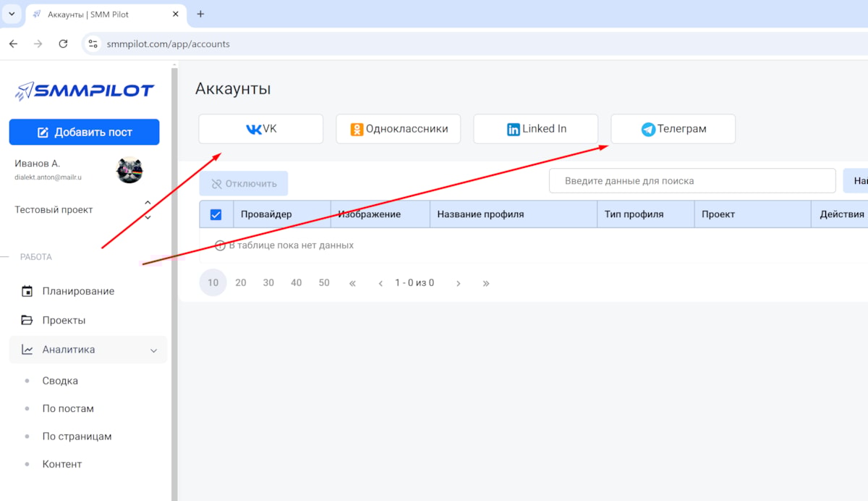The height and width of the screenshot is (501, 868).
Task: Click the user avatar picture
Action: [129, 170]
